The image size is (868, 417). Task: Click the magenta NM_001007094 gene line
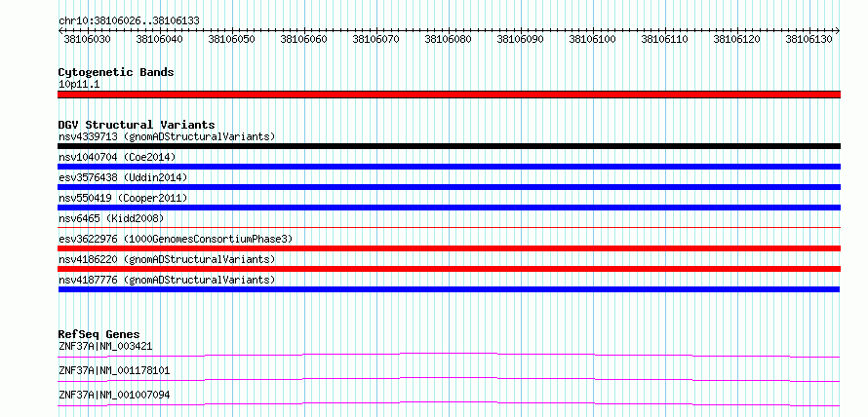449,403
